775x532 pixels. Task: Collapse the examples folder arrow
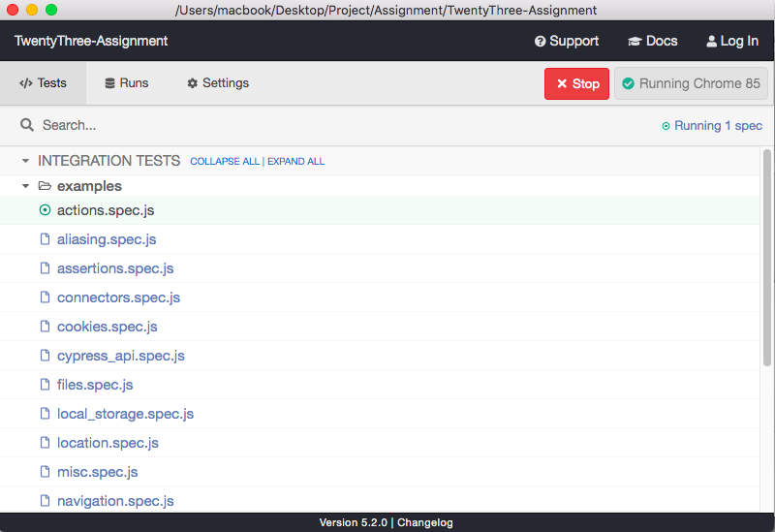(26, 186)
